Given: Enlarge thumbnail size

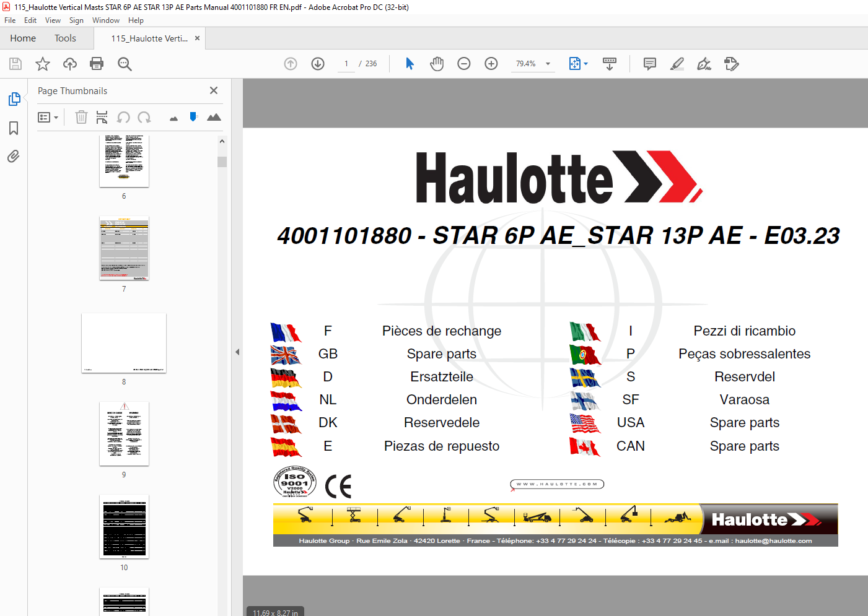Looking at the screenshot, I should point(214,117).
